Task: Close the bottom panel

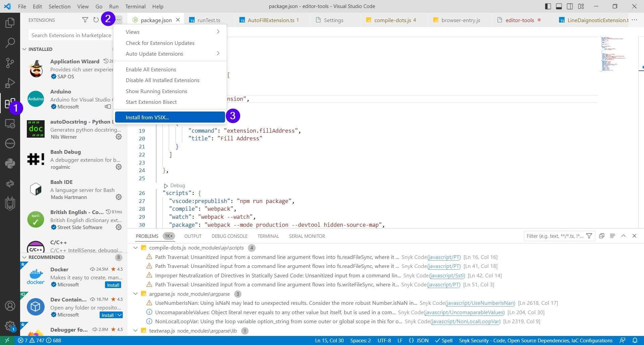Action: coord(634,236)
